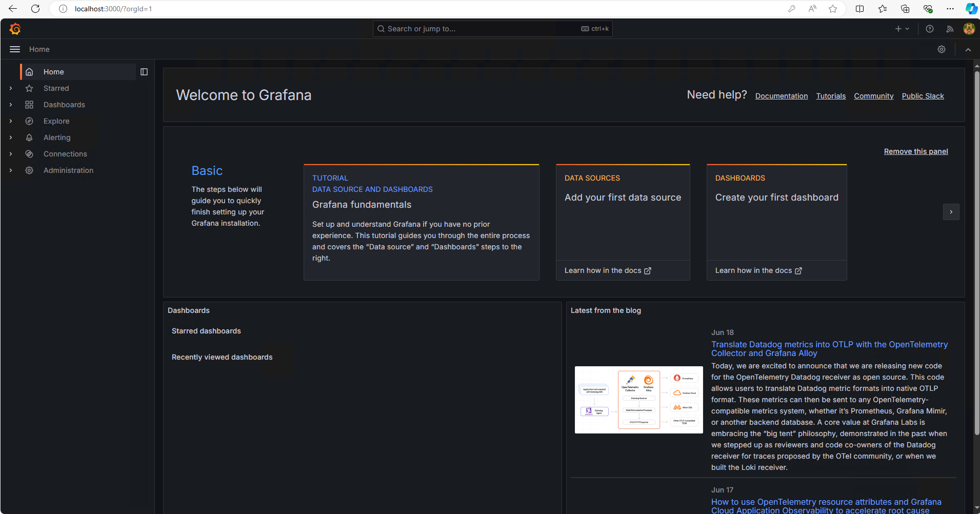This screenshot has width=980, height=514.
Task: Click the Starred star icon in sidebar
Action: 29,88
